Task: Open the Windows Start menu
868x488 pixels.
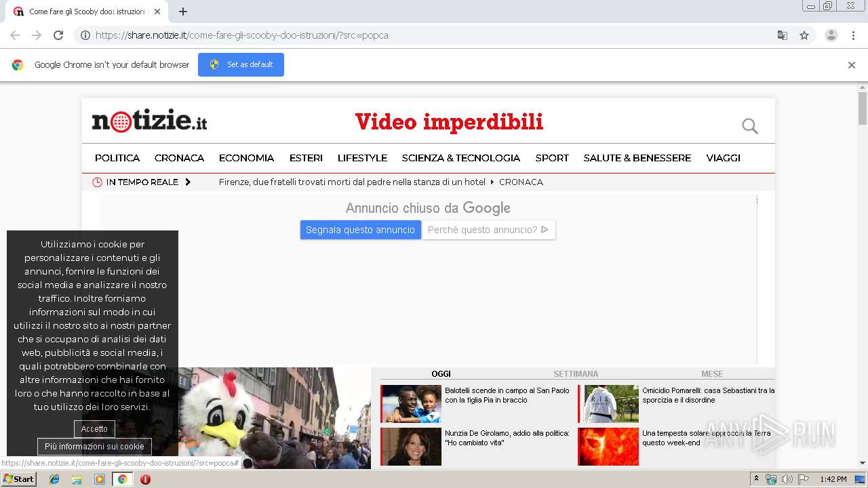Action: tap(19, 479)
